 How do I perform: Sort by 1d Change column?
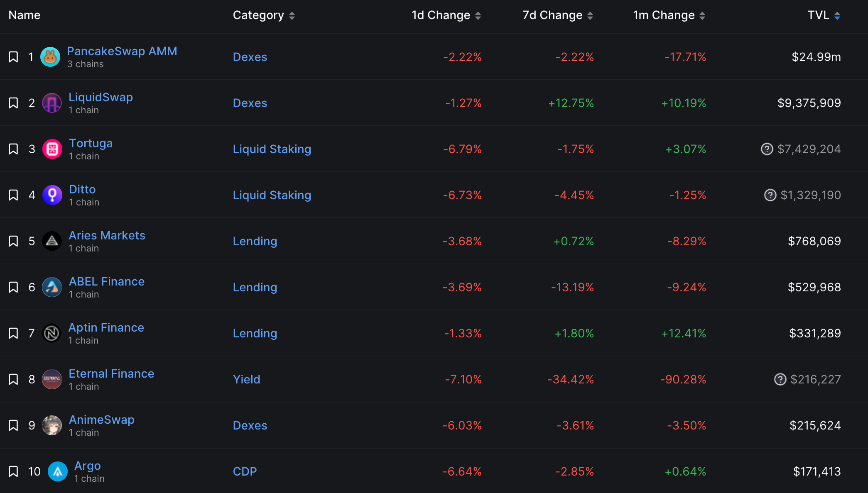446,15
